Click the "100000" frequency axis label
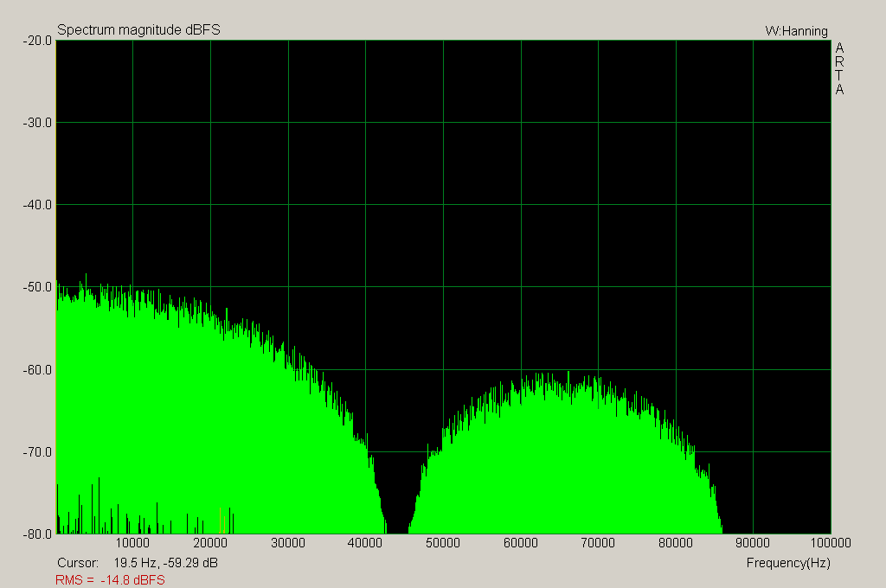The image size is (886, 588). (x=831, y=543)
